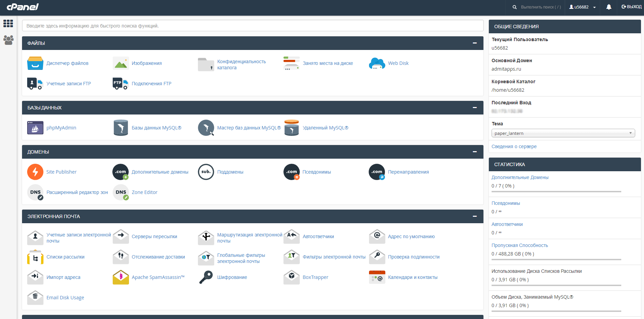Click the disk usage icon (Занято места на диске)
The image size is (644, 319).
click(x=292, y=63)
